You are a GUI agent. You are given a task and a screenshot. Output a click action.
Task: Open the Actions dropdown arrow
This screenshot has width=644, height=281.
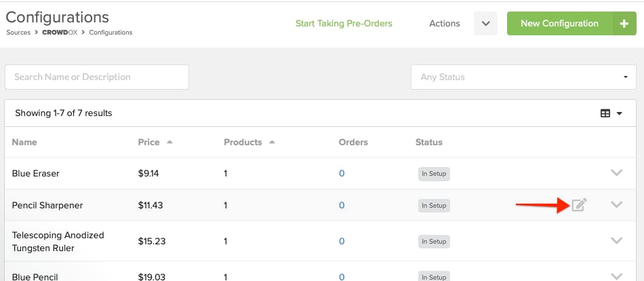tap(485, 24)
